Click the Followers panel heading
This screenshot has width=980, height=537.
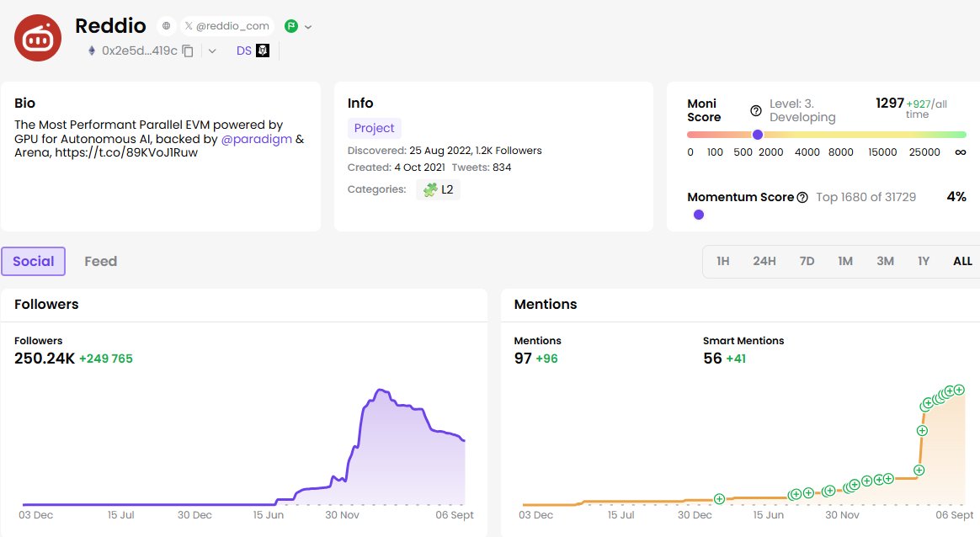[x=46, y=305]
